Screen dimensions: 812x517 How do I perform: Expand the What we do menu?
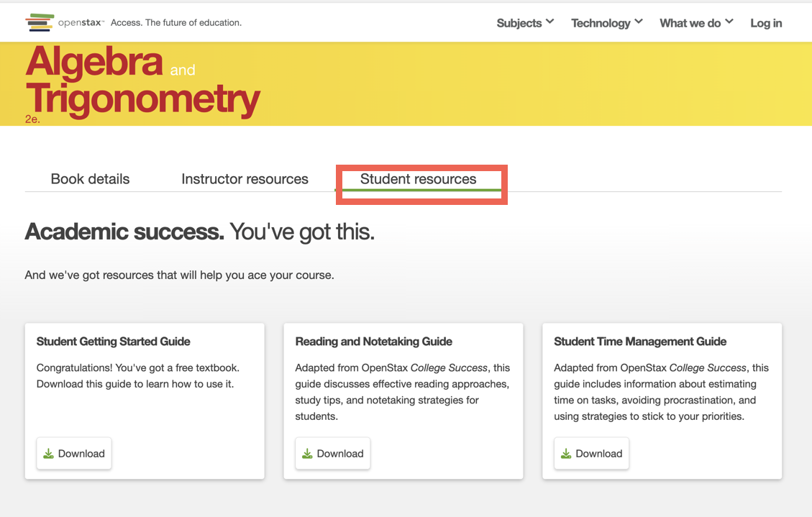coord(695,22)
